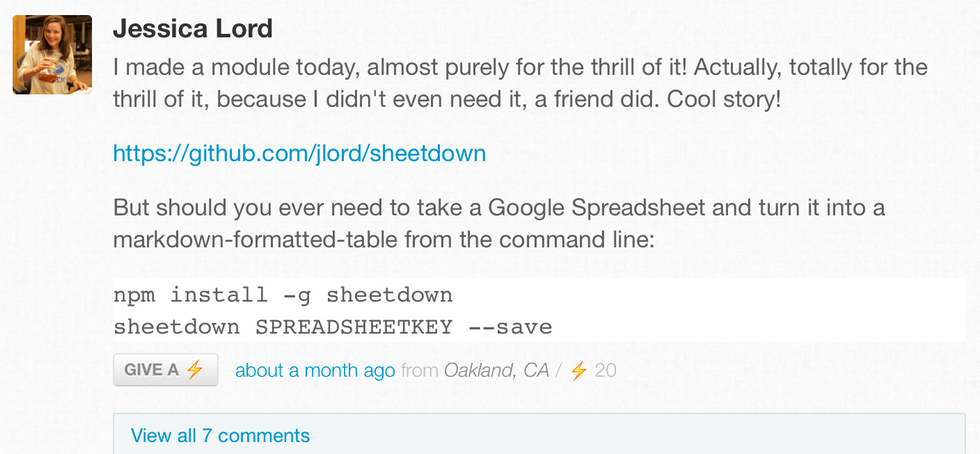Click the npm install -g sheetdown code line
This screenshot has width=980, height=454.
283,295
